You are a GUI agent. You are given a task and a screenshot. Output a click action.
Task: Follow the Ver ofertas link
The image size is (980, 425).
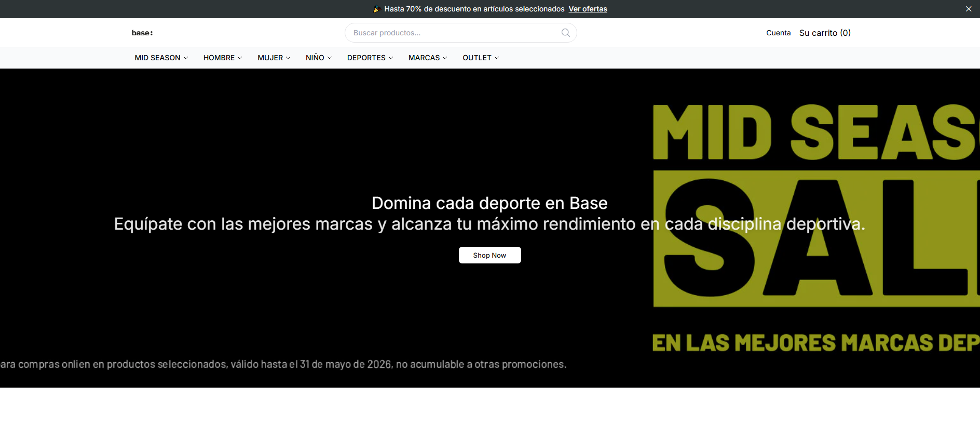pyautogui.click(x=588, y=9)
